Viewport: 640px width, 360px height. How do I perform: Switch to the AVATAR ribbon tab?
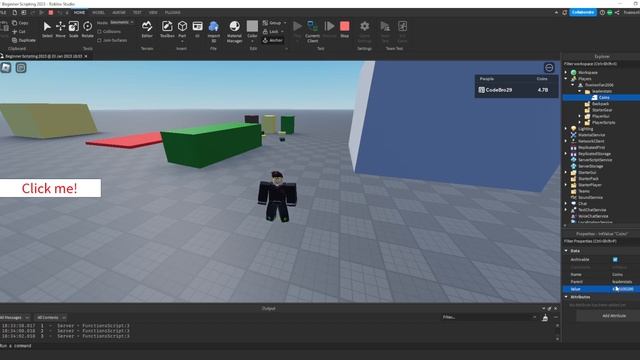point(119,13)
